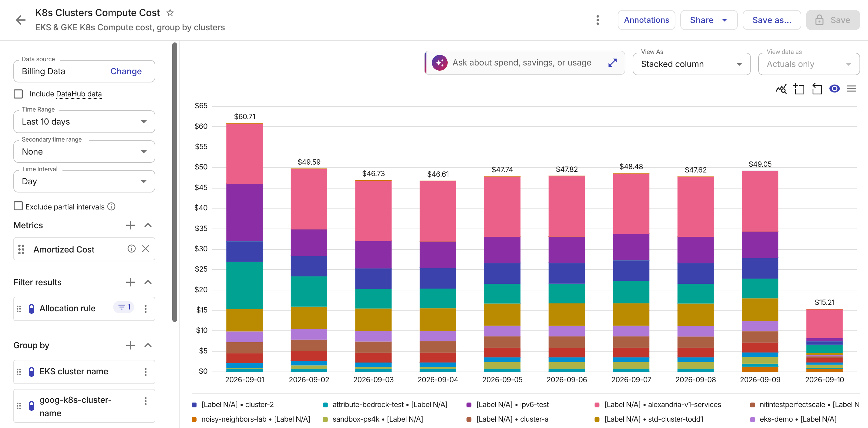Star the K8s Clusters Compute Cost report
Viewport: 868px width, 428px height.
tap(170, 13)
